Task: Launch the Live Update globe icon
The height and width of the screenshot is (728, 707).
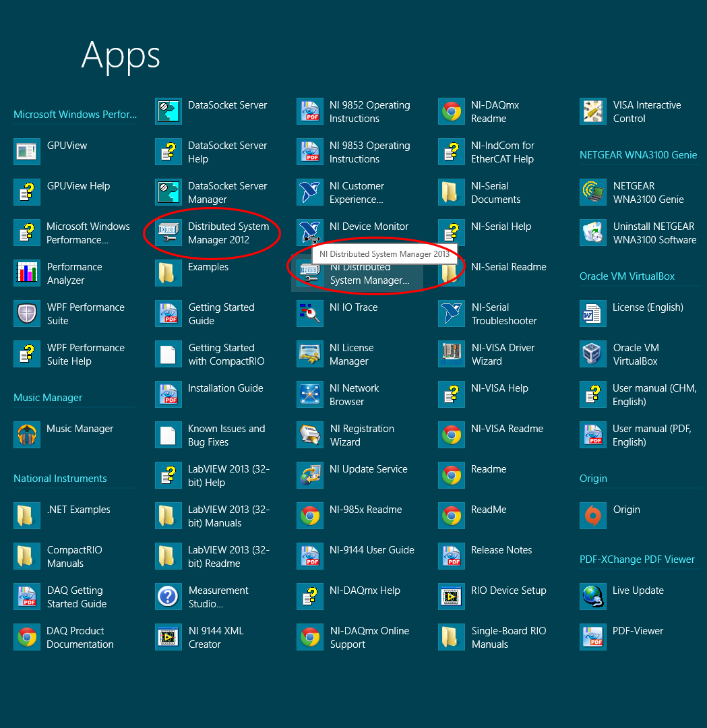Action: [593, 597]
